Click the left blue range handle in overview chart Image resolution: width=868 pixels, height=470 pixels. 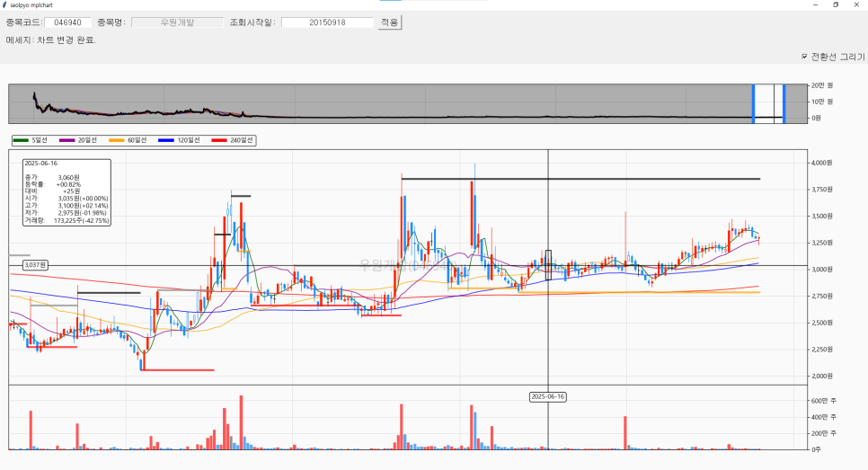(x=753, y=103)
